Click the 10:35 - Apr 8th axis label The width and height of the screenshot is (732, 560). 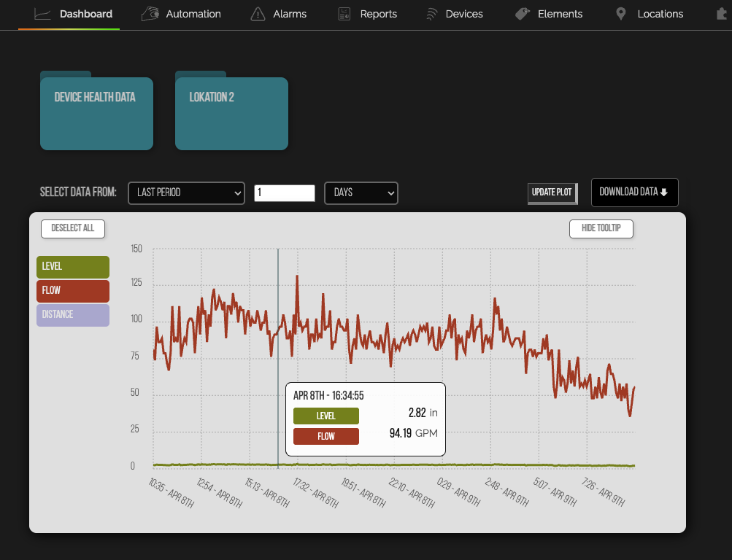[171, 492]
